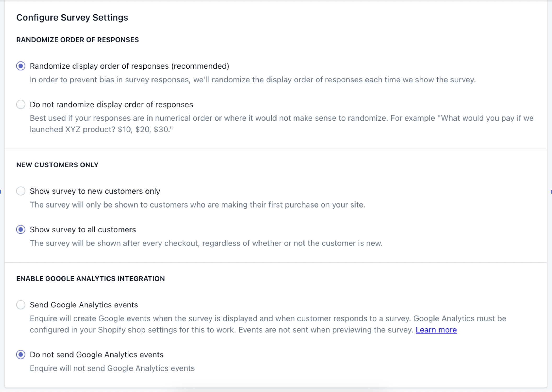Click the first-purchase description under new customers option
This screenshot has height=392, width=552.
[198, 205]
